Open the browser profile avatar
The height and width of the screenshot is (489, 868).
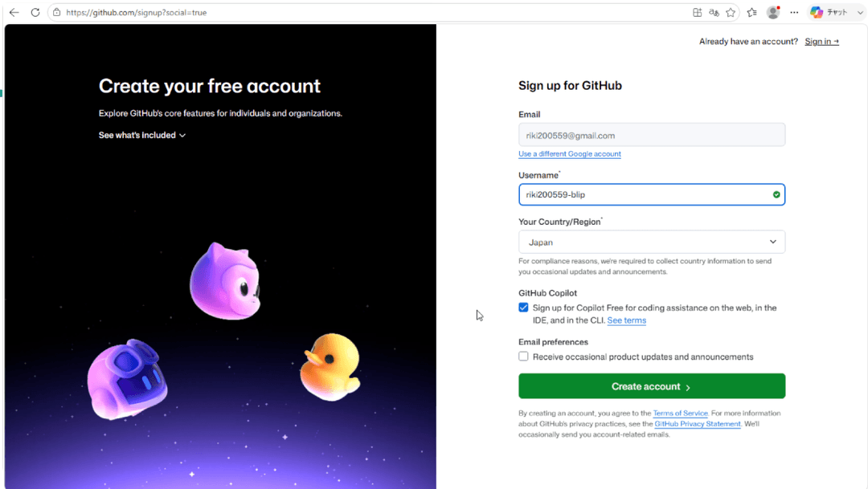(773, 12)
